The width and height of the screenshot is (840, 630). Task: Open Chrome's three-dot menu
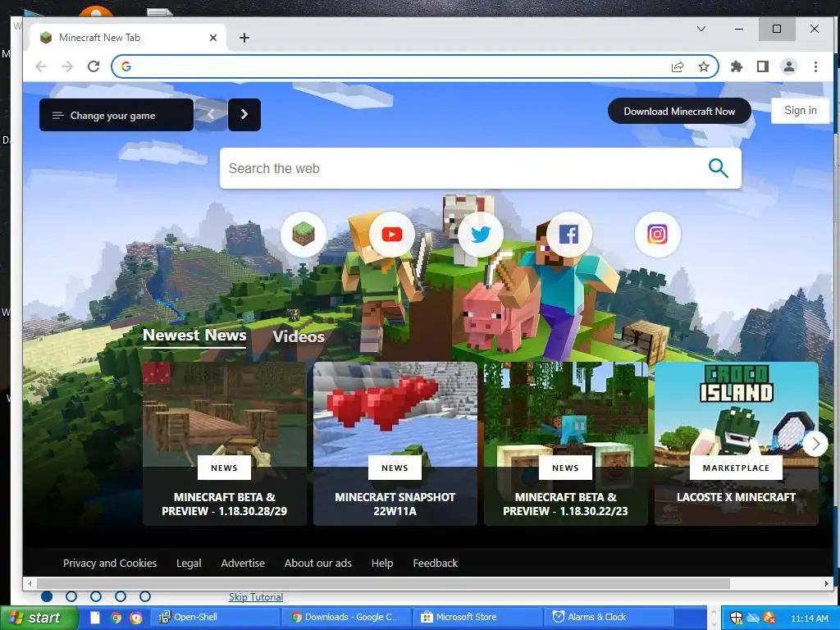(x=815, y=66)
